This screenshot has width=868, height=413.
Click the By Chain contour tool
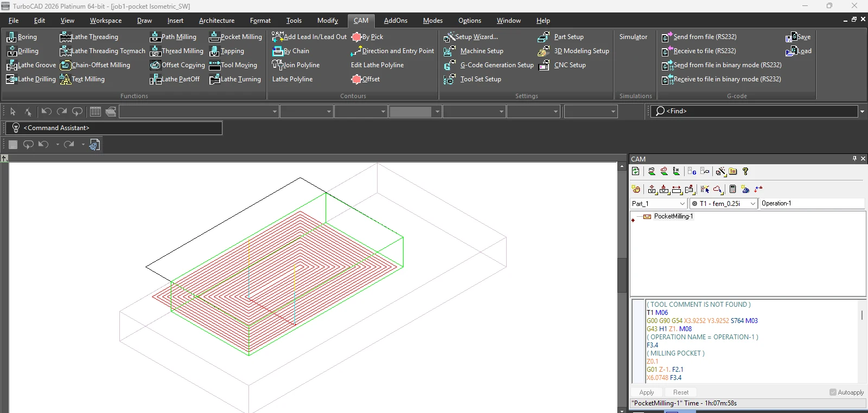[x=291, y=51]
